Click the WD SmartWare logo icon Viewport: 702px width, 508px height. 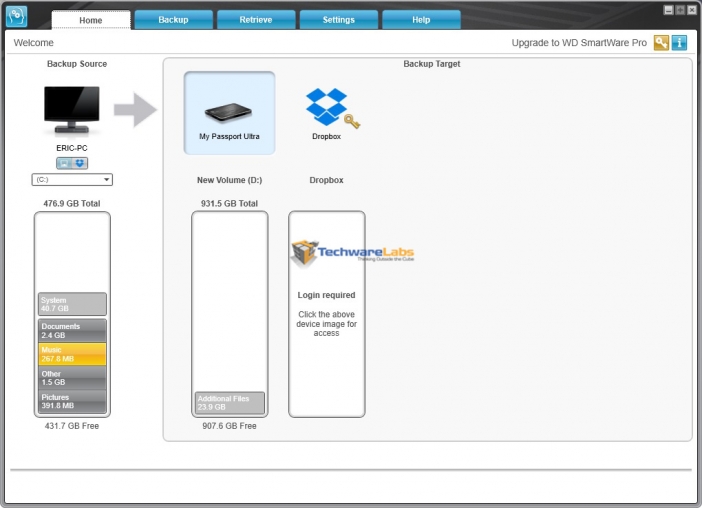click(17, 17)
